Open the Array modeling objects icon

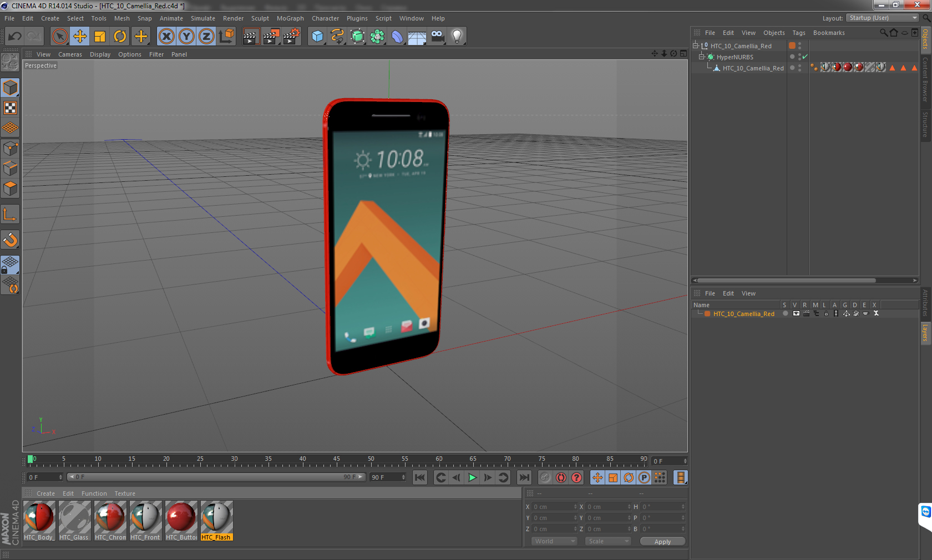(x=377, y=37)
